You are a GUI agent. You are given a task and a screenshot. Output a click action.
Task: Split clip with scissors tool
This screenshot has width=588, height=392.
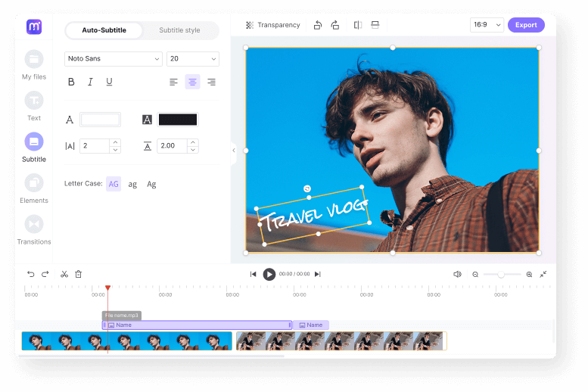(x=64, y=274)
